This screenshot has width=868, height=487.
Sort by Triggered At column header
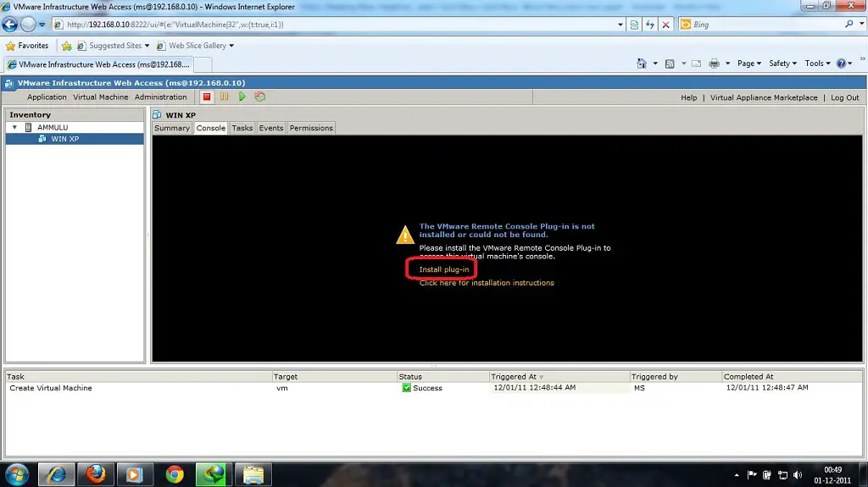559,376
